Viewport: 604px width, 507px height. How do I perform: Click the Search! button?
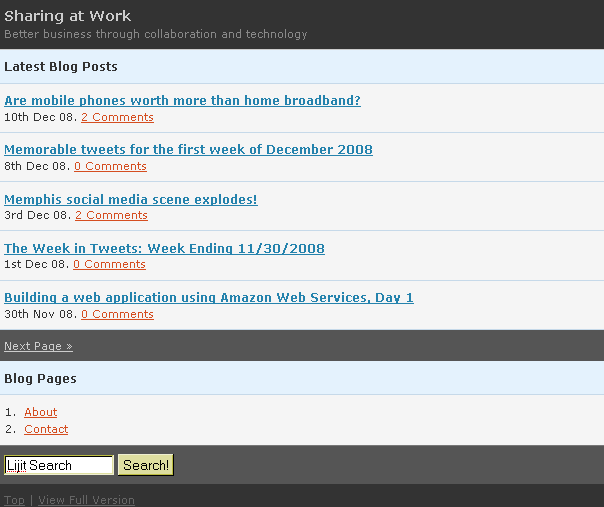tap(146, 465)
